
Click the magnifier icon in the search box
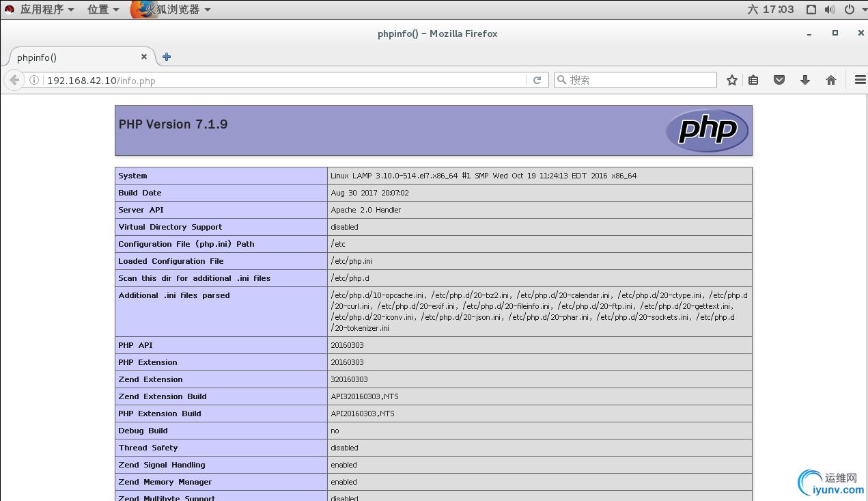(x=562, y=80)
